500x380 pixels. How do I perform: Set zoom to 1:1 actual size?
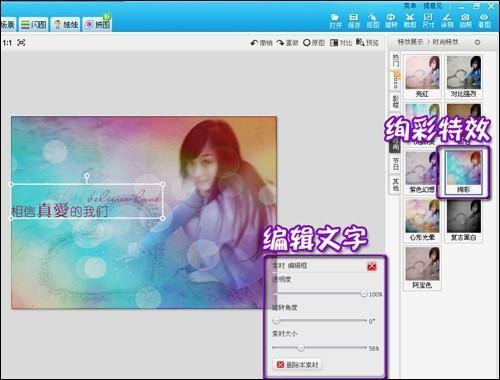point(7,43)
